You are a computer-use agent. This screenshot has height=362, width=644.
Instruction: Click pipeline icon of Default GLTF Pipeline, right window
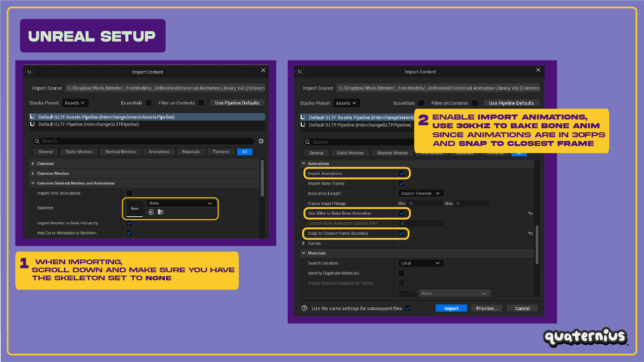[x=303, y=125]
